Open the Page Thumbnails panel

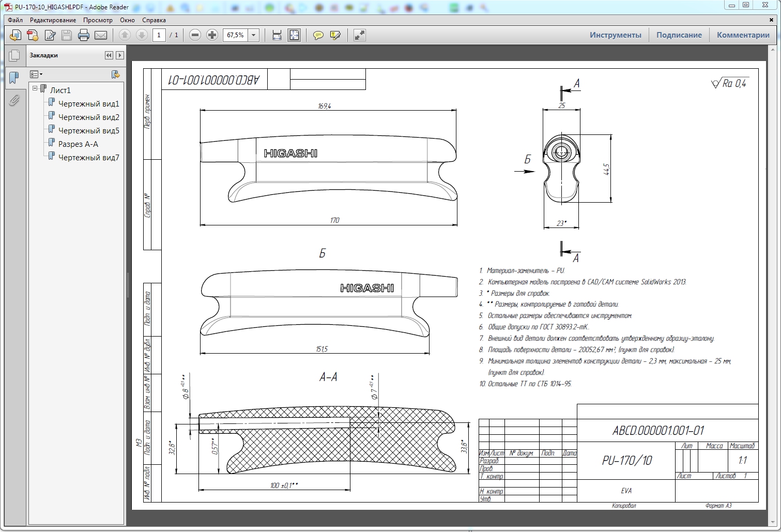click(15, 55)
